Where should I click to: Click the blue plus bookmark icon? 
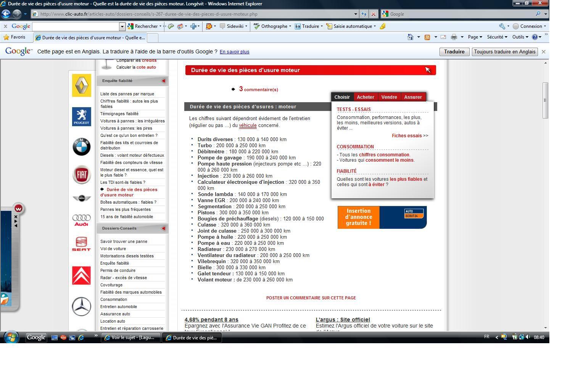coord(193,26)
